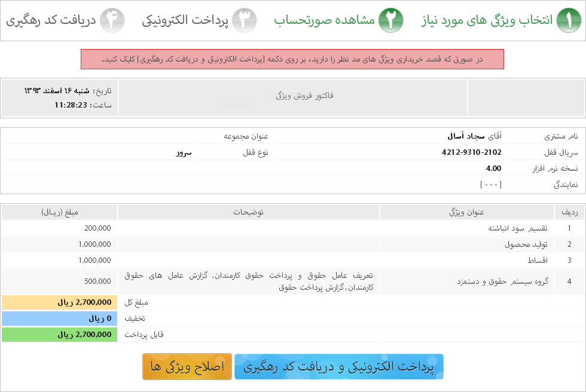The width and height of the screenshot is (586, 392).
Task: Select feature 'تولید محصول'
Action: point(526,244)
